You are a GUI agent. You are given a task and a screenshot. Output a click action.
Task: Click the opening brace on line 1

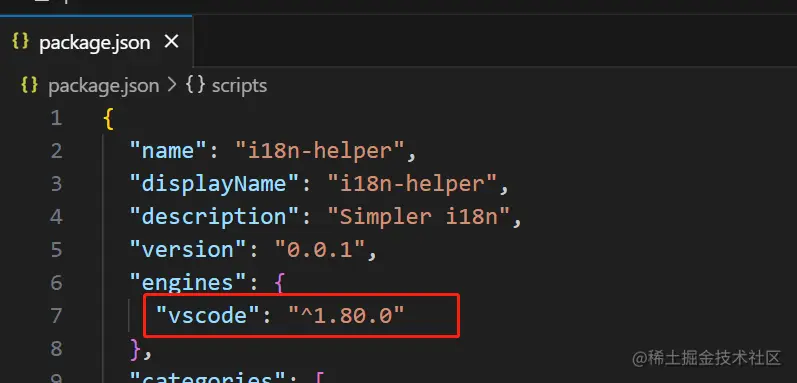tap(108, 119)
